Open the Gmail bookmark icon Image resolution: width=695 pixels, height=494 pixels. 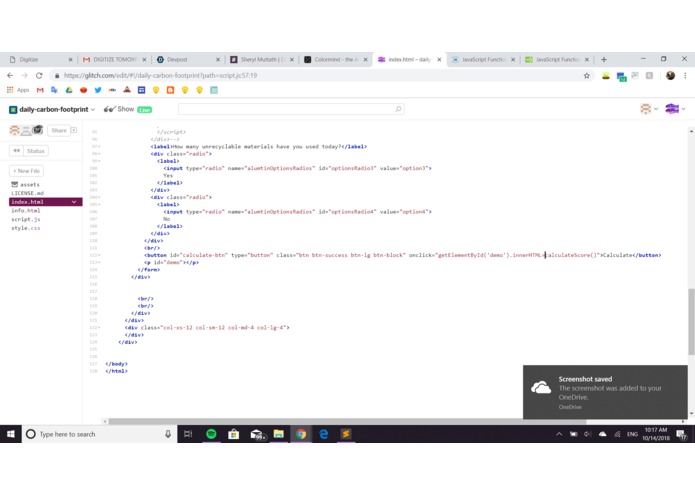coord(40,90)
